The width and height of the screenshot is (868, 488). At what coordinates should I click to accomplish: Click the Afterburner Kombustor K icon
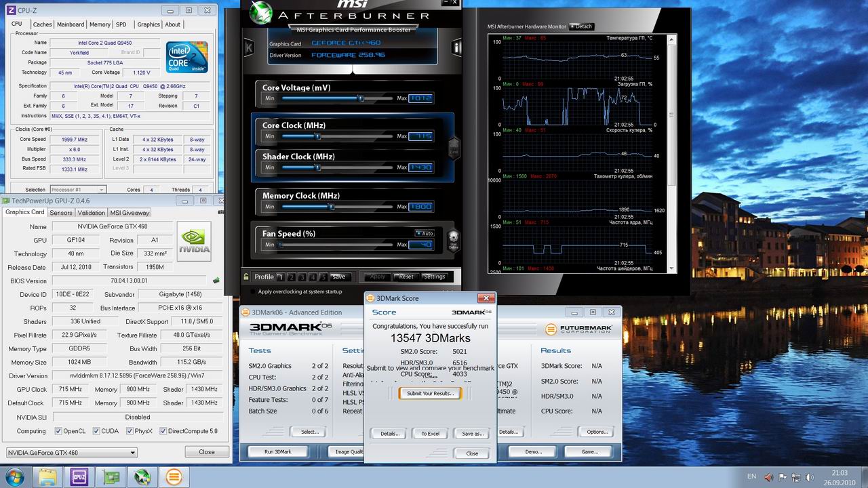tap(249, 47)
